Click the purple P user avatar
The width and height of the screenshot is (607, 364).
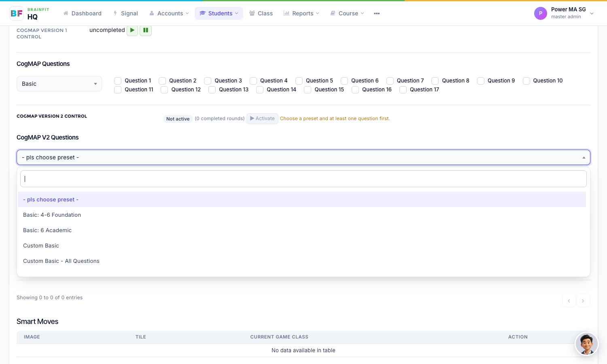coord(541,13)
